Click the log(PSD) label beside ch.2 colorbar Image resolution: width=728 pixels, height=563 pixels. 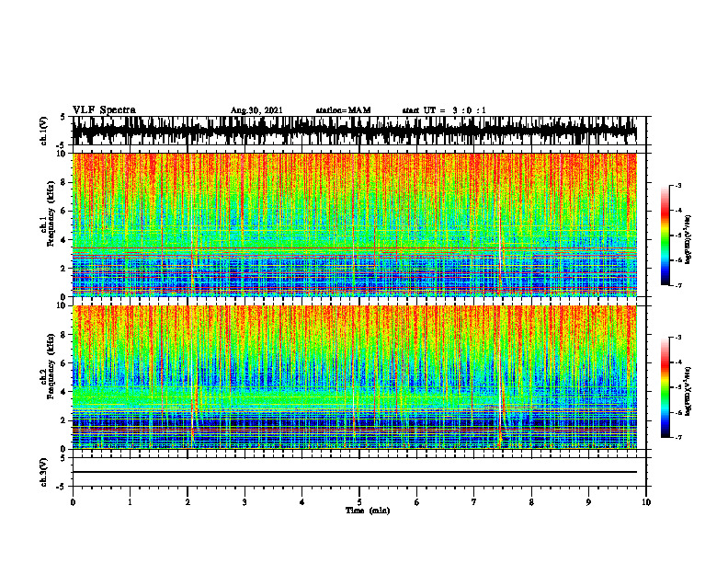688,391
